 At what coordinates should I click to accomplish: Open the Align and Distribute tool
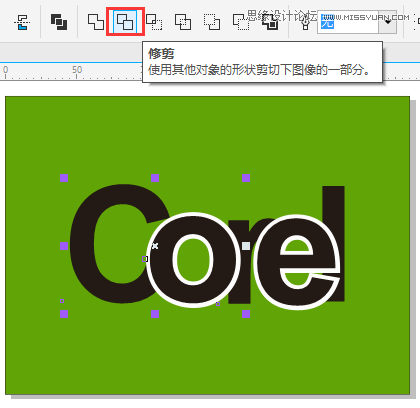tap(22, 22)
